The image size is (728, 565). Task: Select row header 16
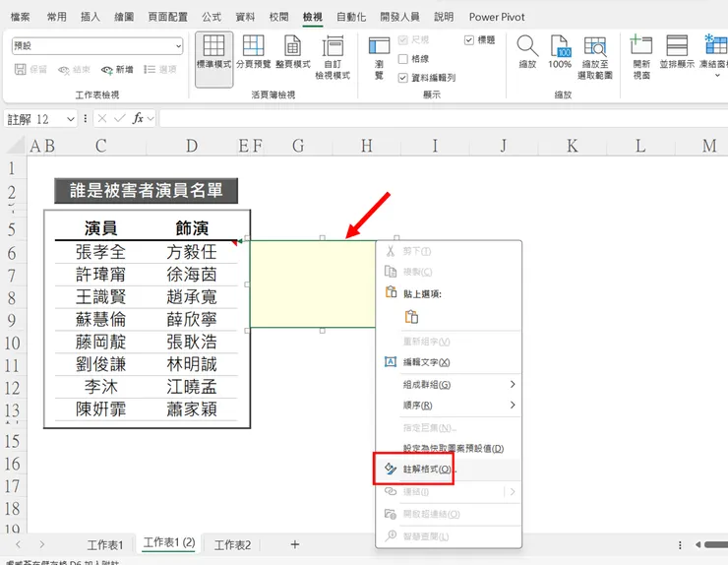13,464
